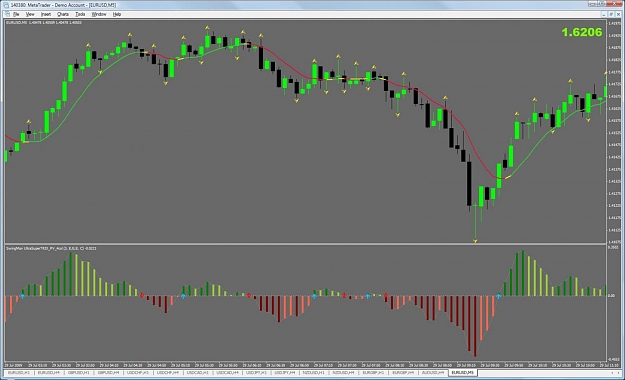The height and width of the screenshot is (380, 625).
Task: Select the active EURUSD,M5 chart tab
Action: (463, 372)
